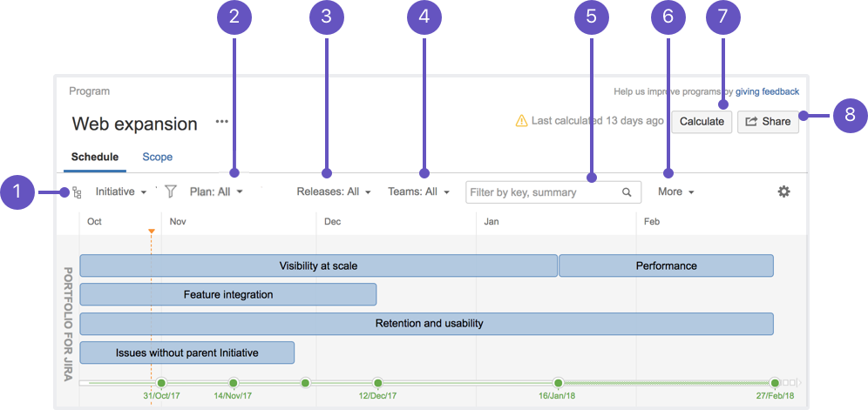Open the Plan: All dropdown
868x410 pixels.
[216, 192]
